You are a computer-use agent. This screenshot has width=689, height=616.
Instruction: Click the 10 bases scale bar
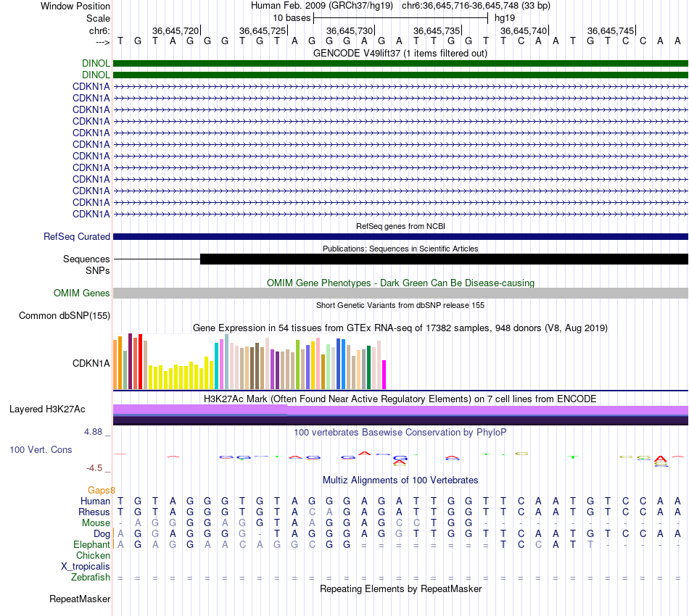point(401,18)
